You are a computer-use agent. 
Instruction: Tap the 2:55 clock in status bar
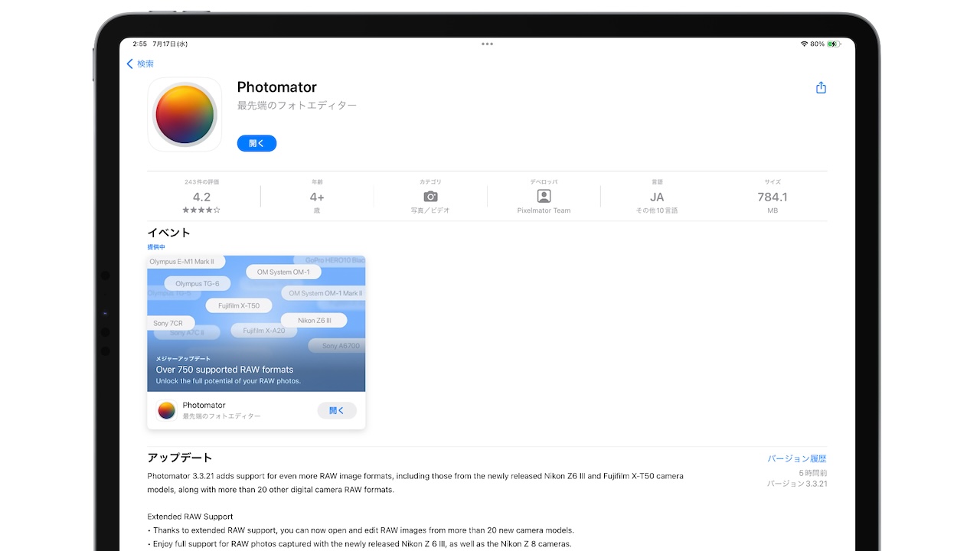pos(139,44)
